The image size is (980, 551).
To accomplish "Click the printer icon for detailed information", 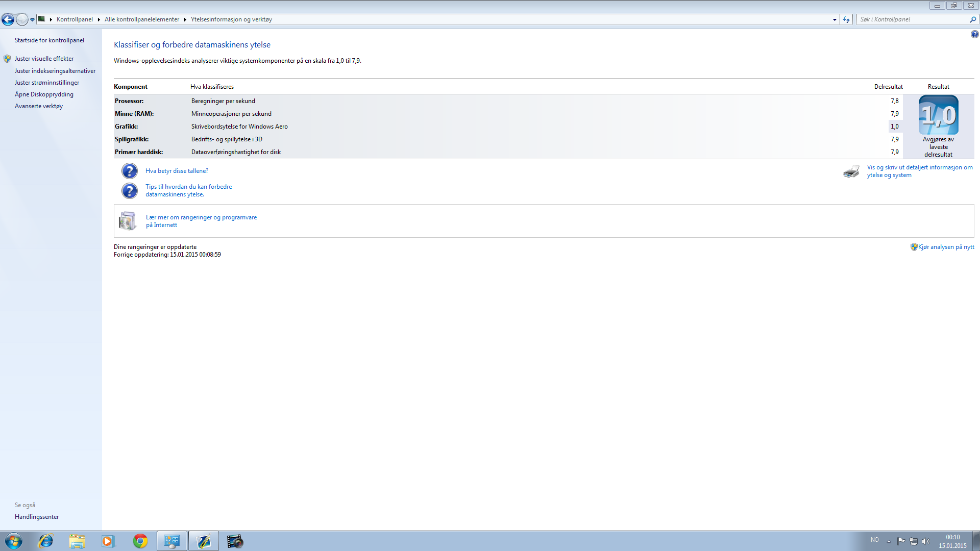I will tap(851, 171).
